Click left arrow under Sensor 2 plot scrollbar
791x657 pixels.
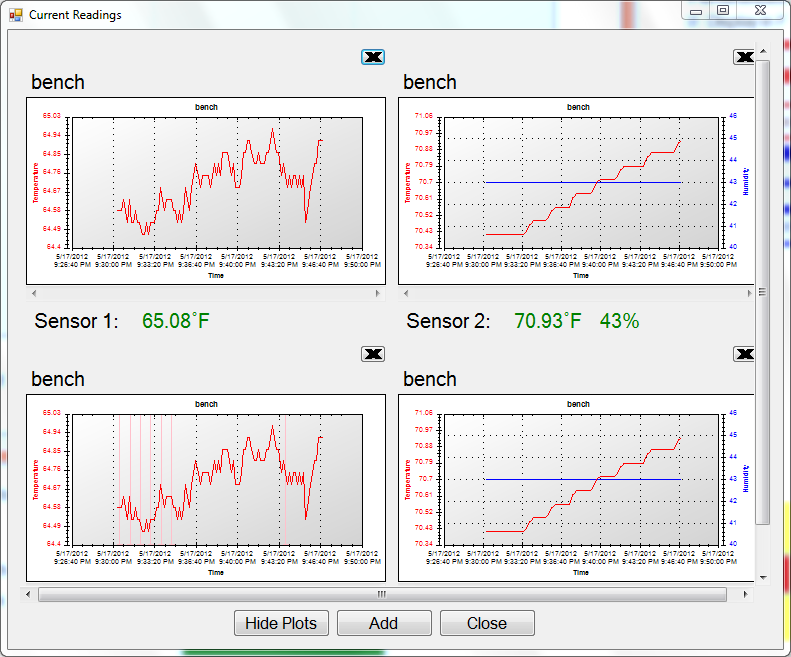(406, 293)
